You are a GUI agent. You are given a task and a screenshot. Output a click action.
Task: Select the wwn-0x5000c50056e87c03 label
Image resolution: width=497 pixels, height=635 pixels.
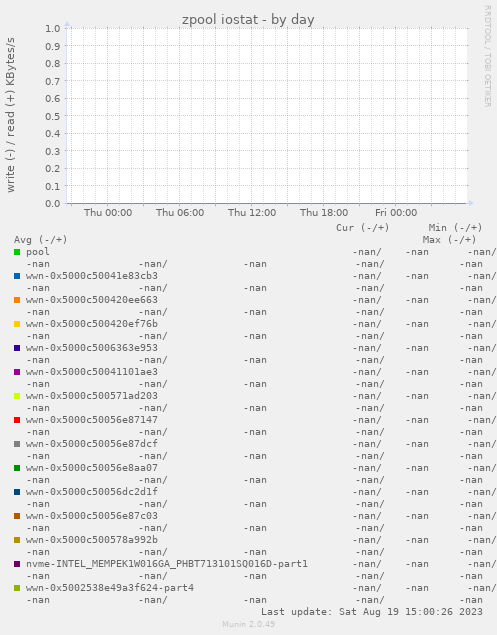point(92,516)
